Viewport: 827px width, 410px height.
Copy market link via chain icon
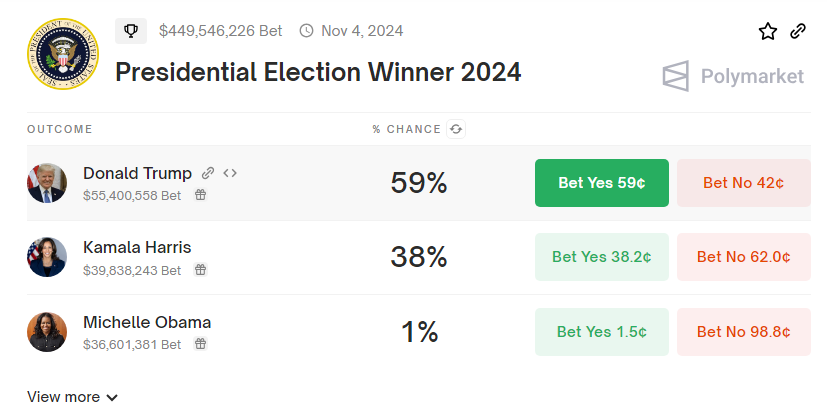tap(798, 31)
